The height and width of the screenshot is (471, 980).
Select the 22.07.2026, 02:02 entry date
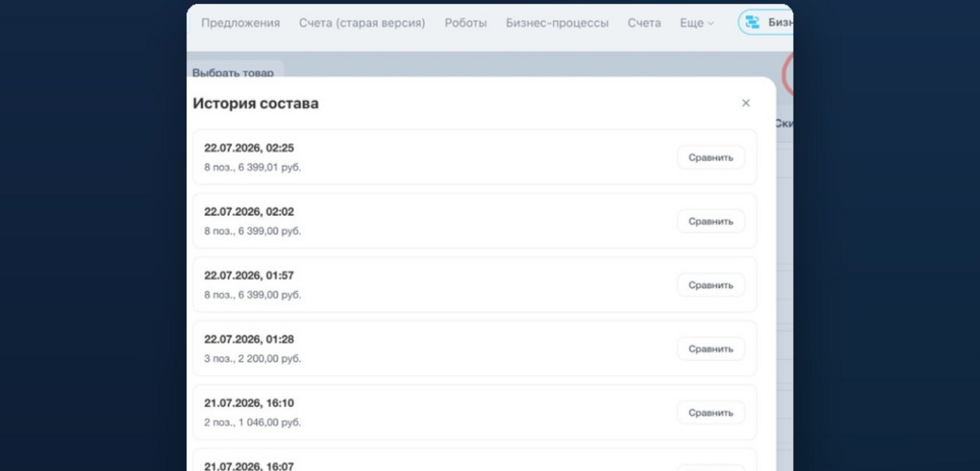click(249, 212)
